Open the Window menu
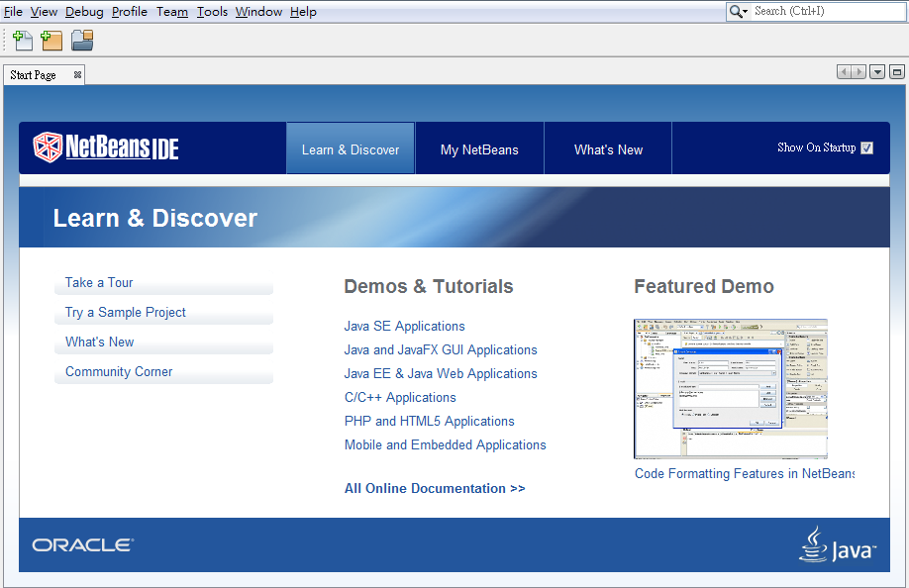Viewport: 909px width, 588px height. coord(258,12)
